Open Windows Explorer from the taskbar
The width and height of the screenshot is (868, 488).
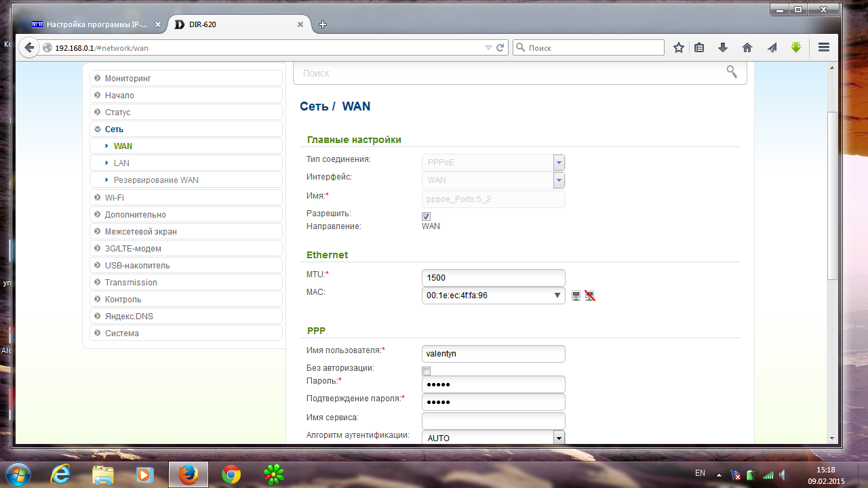(103, 474)
